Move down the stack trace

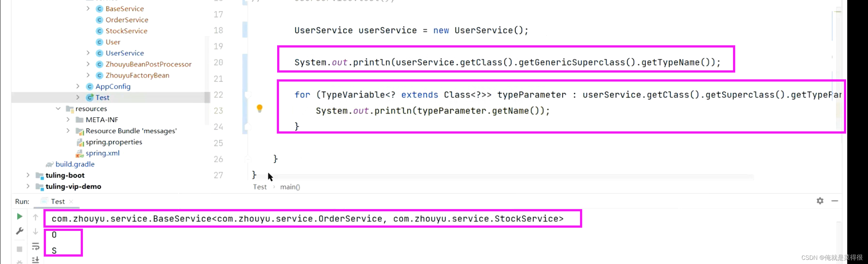[x=35, y=231]
